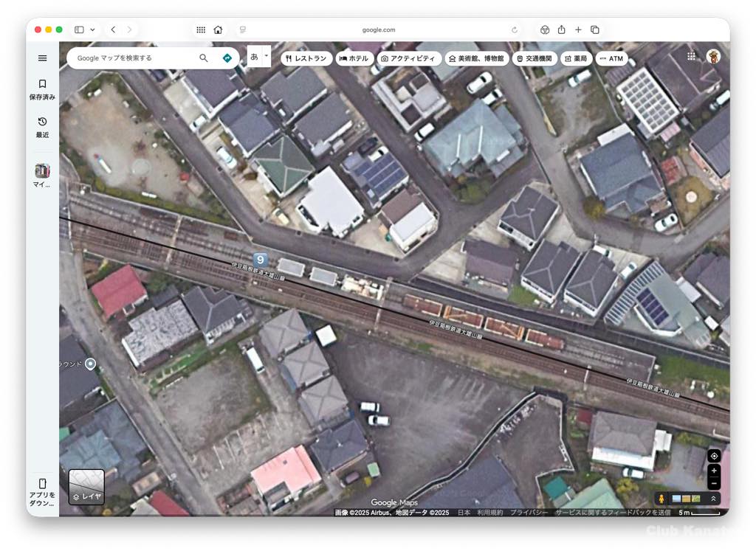Toggle map layer with レイヤ thumbnail
This screenshot has width=756, height=551.
[86, 487]
